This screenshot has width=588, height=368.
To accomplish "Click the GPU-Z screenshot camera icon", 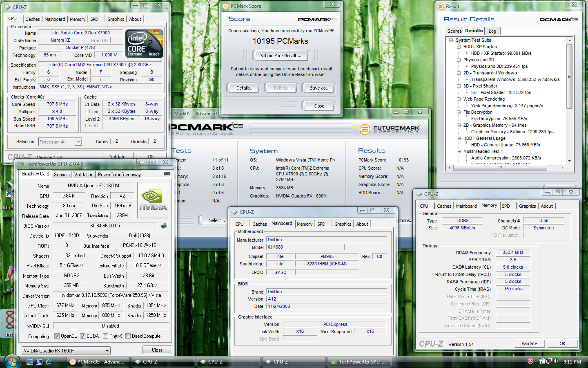I will (167, 174).
